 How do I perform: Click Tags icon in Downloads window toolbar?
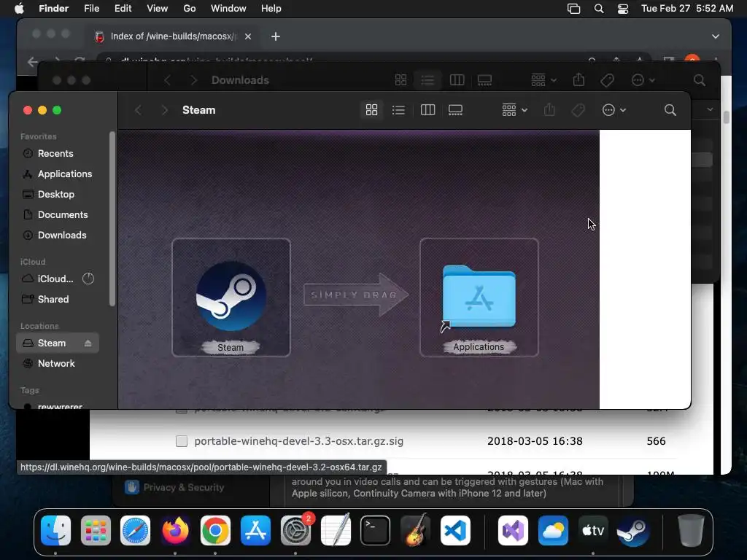[607, 80]
